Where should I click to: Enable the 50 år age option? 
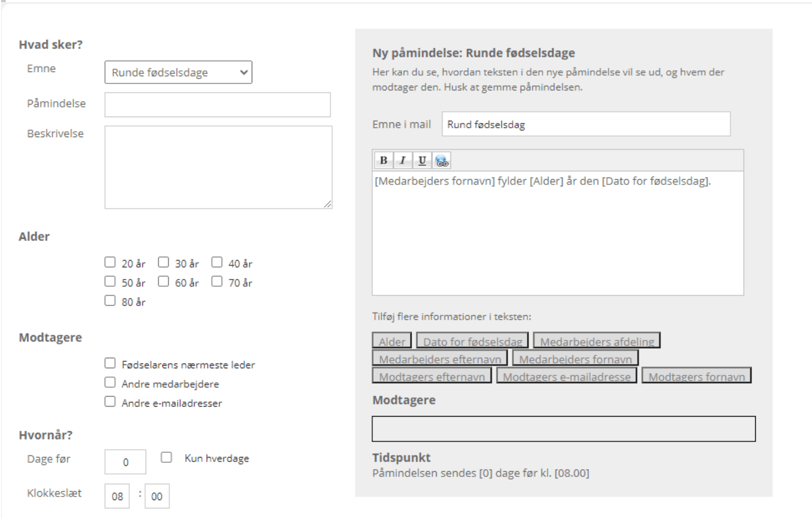[x=110, y=282]
